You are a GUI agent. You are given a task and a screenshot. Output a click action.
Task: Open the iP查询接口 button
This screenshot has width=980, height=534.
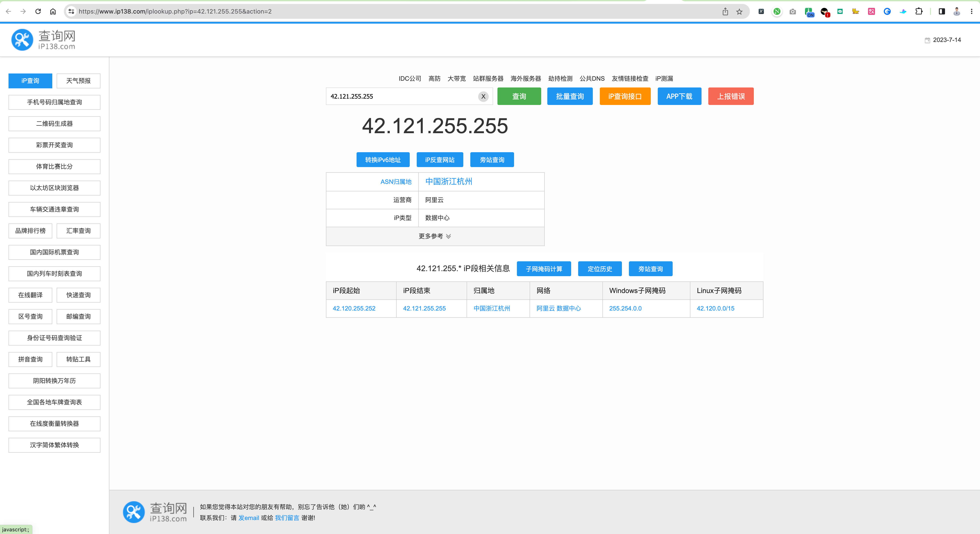[x=625, y=96]
